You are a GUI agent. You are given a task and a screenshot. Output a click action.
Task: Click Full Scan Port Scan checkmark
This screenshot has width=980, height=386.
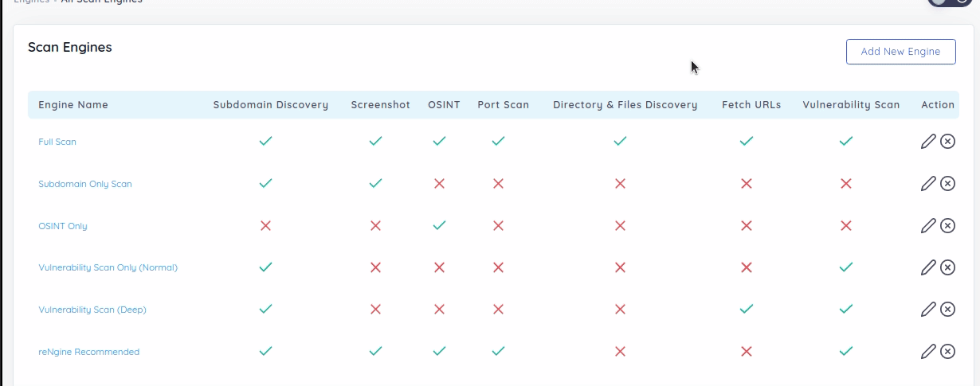(x=498, y=142)
